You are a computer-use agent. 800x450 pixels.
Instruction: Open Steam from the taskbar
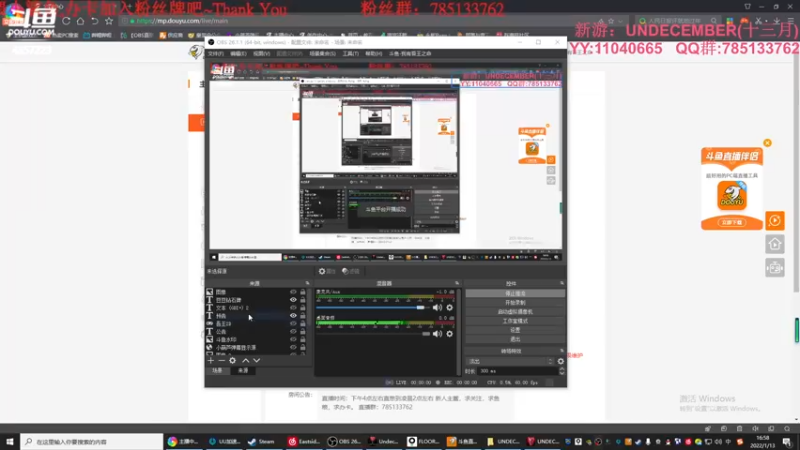262,441
